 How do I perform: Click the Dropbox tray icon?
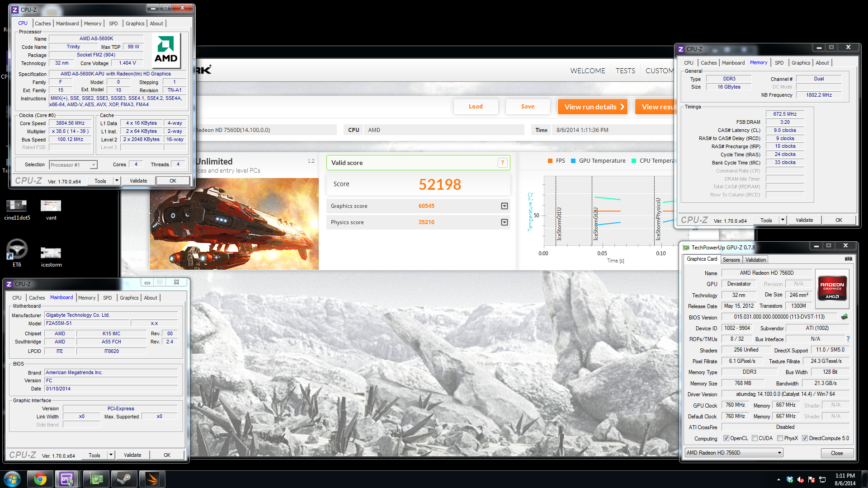pyautogui.click(x=790, y=479)
